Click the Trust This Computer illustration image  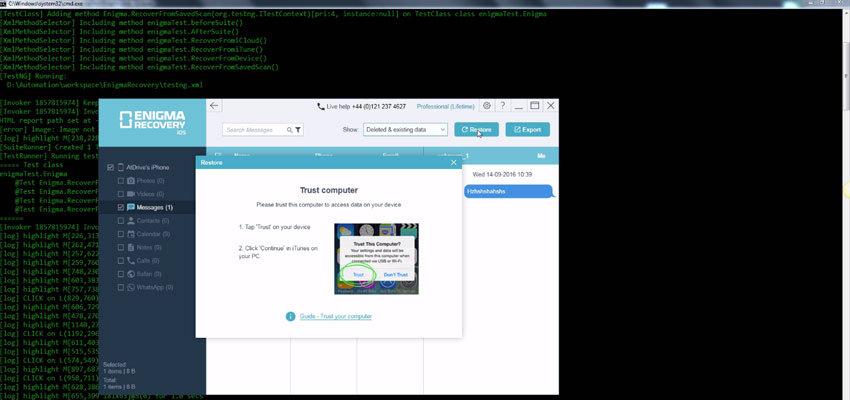tap(376, 259)
